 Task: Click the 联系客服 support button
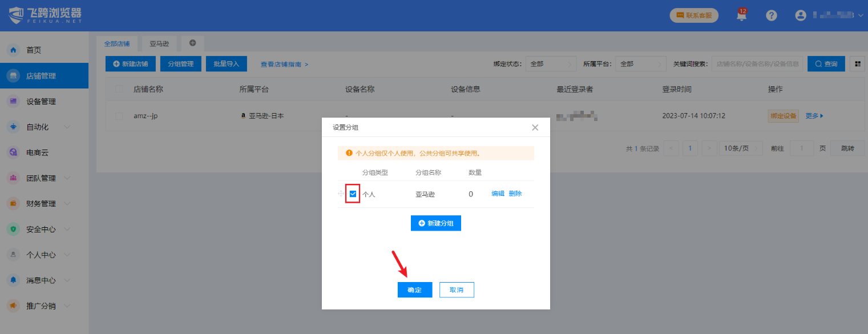(x=693, y=15)
